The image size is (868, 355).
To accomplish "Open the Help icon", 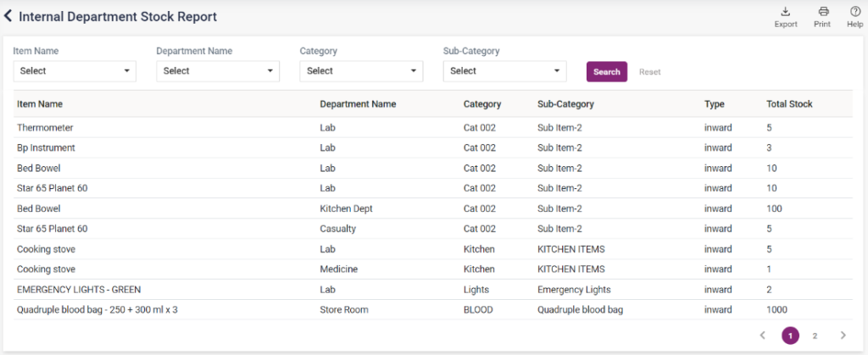I will [854, 16].
